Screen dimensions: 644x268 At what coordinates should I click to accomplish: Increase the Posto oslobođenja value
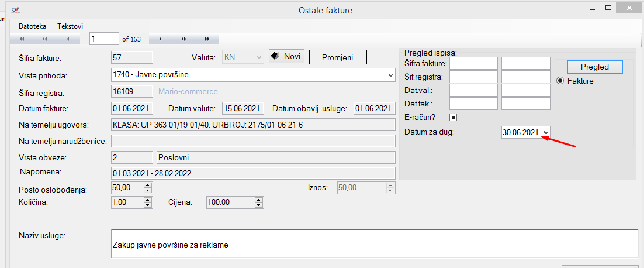(147, 185)
